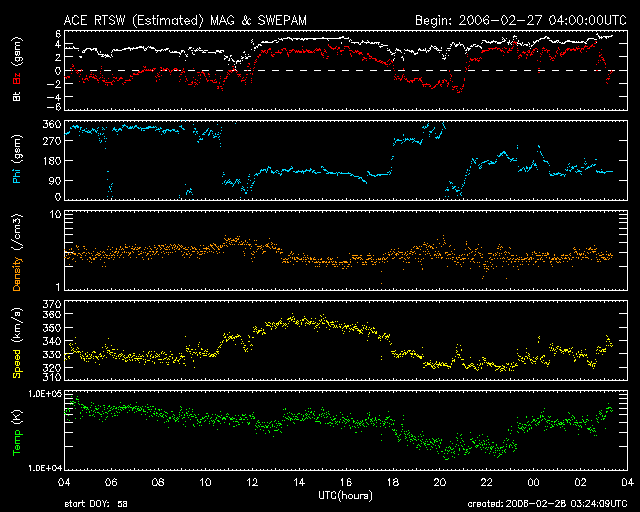Click the '18' hour tick label
The image size is (640, 512).
click(393, 482)
